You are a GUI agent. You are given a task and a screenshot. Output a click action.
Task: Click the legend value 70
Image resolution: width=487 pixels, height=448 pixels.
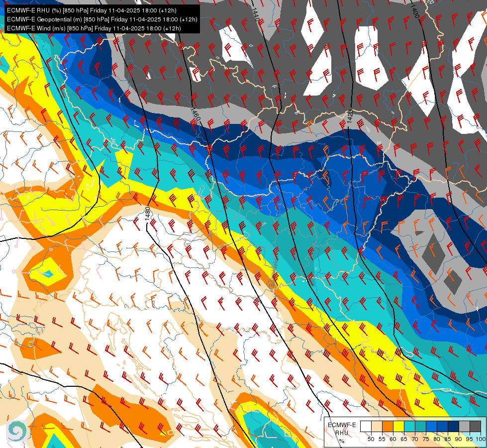point(415,439)
